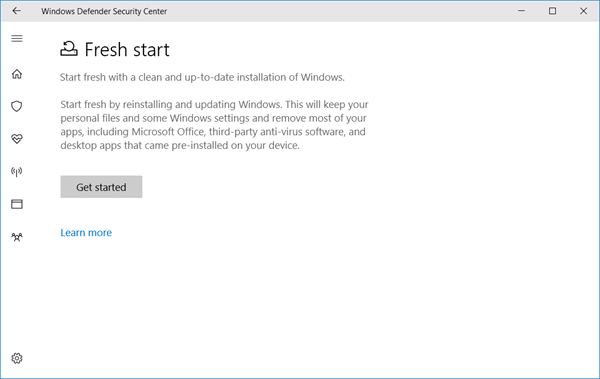Open the Settings gear in the sidebar
The width and height of the screenshot is (600, 379).
point(17,358)
